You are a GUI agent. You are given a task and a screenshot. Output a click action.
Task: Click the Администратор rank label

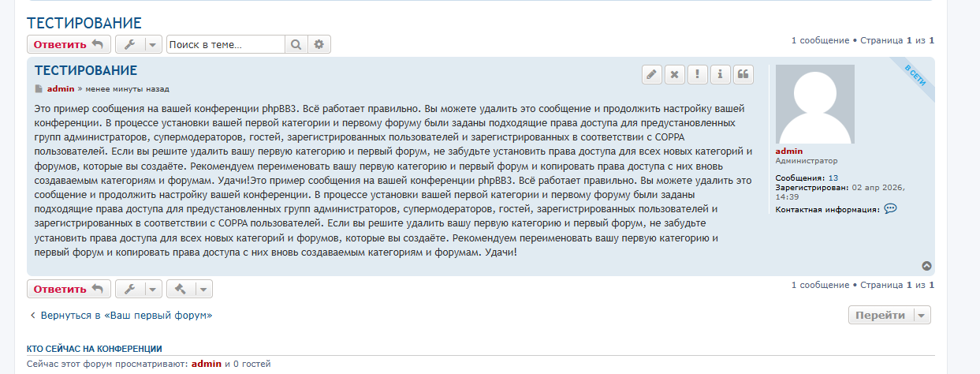click(x=806, y=160)
